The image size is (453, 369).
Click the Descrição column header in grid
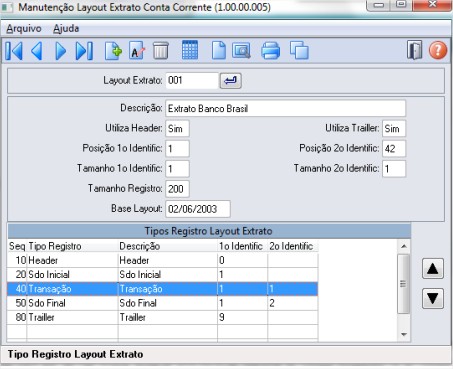coord(168,246)
